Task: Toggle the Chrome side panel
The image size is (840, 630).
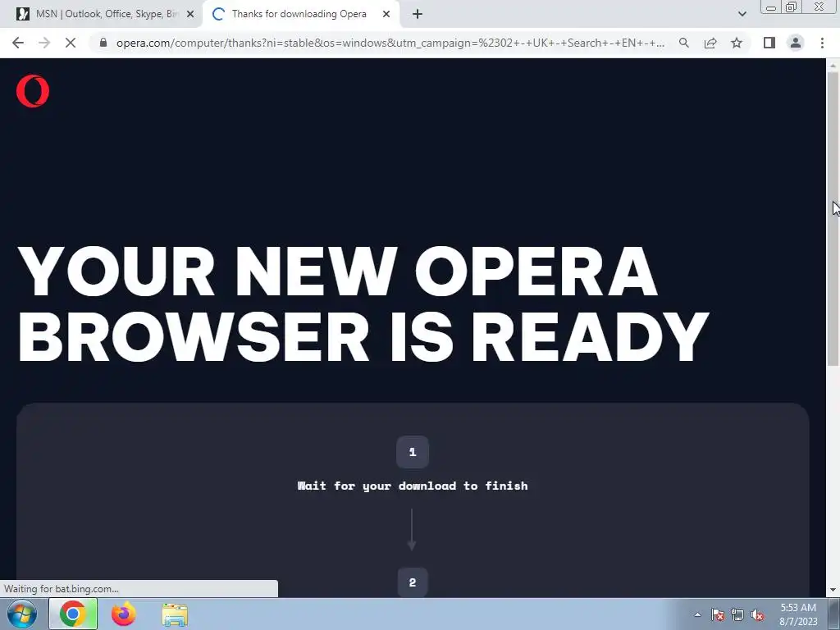Action: (x=769, y=43)
